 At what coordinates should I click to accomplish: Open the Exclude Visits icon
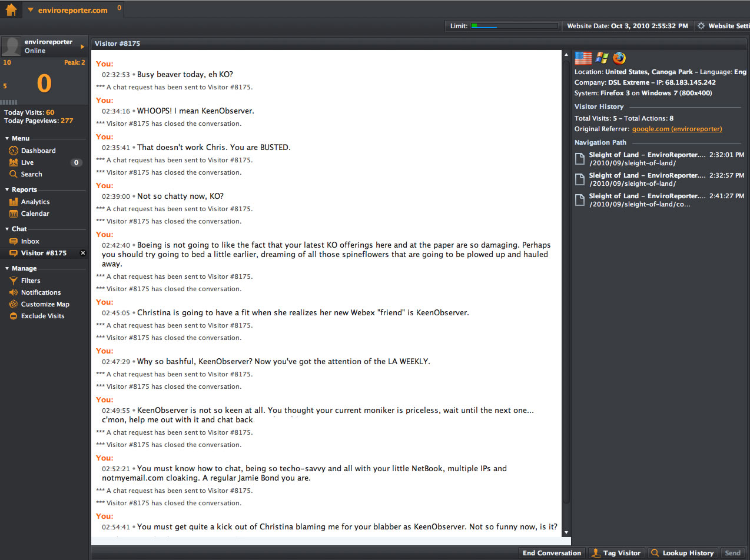(x=14, y=316)
